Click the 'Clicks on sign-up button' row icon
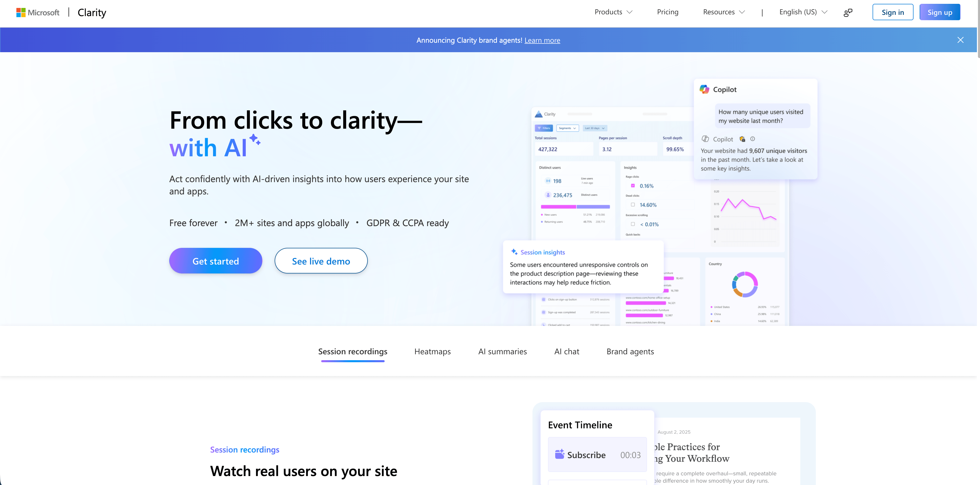Screen dimensions: 980x485 (543, 299)
